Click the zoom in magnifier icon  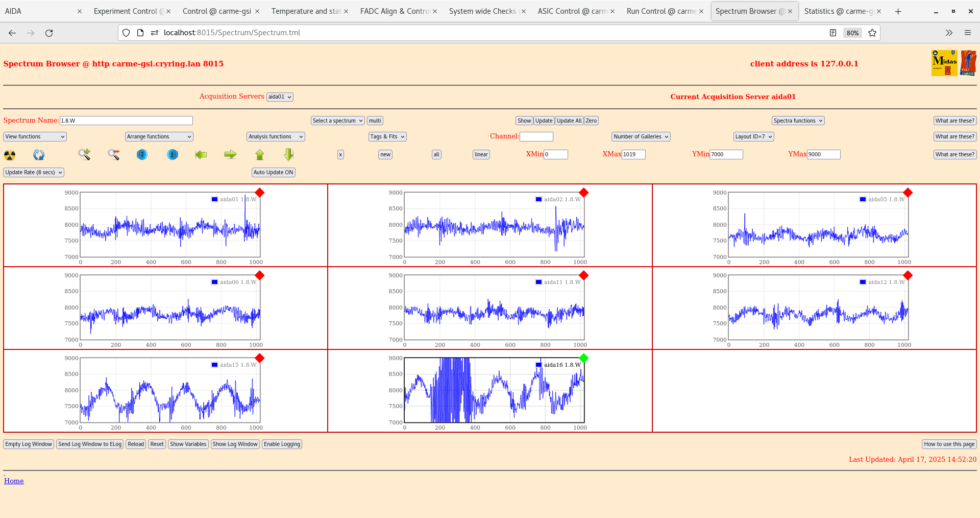[84, 154]
